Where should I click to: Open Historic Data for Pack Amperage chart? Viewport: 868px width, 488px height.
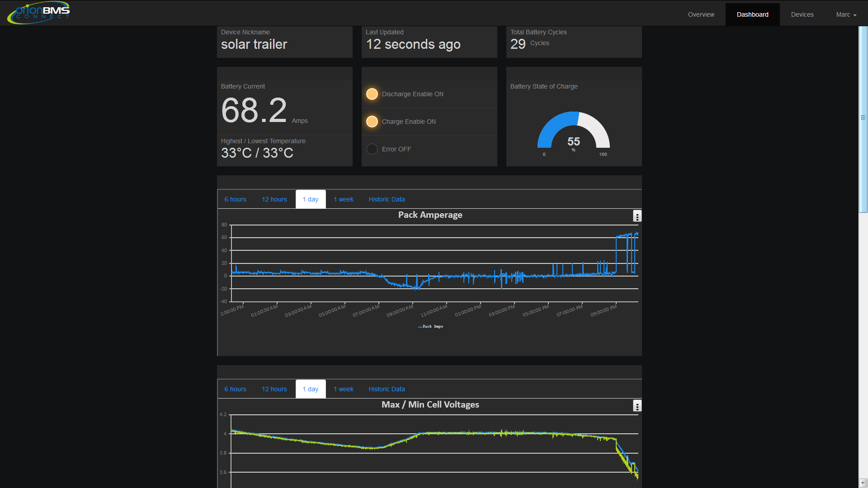point(387,199)
